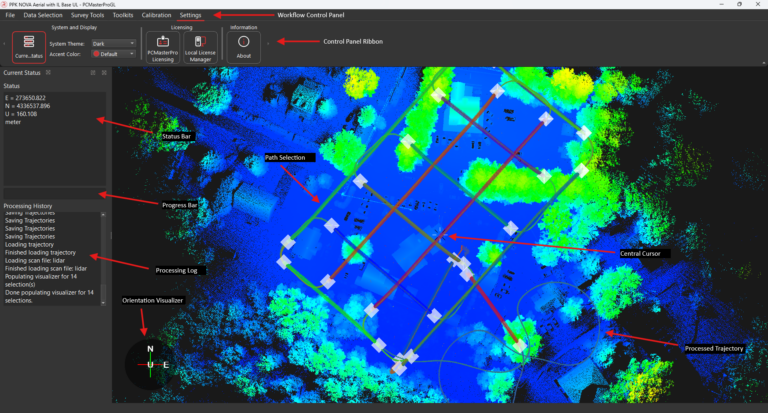The height and width of the screenshot is (413, 768).
Task: Expand the System Theme dropdown
Action: pos(114,44)
